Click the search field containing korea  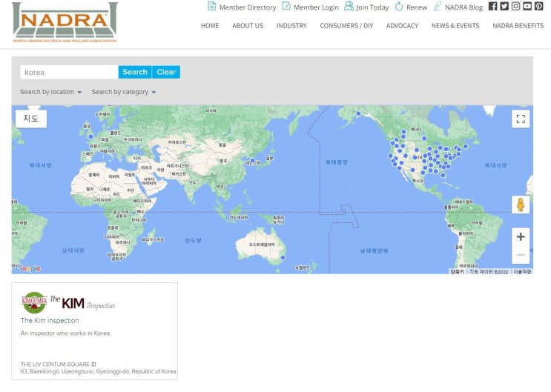(x=69, y=72)
